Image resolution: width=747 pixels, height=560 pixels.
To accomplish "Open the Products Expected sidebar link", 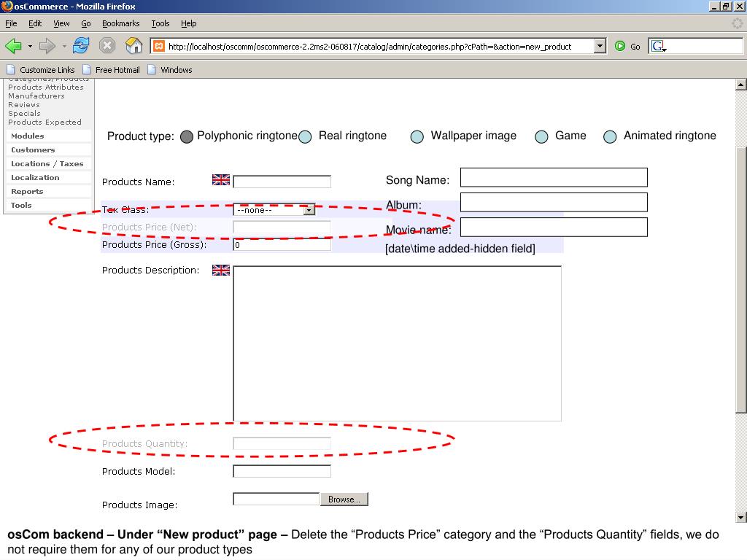I will pos(44,122).
